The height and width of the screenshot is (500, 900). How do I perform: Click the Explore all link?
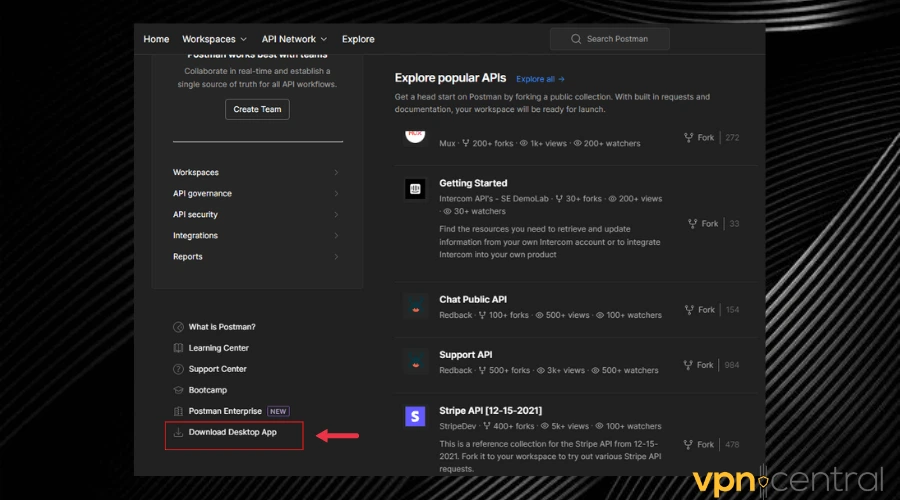click(x=540, y=79)
